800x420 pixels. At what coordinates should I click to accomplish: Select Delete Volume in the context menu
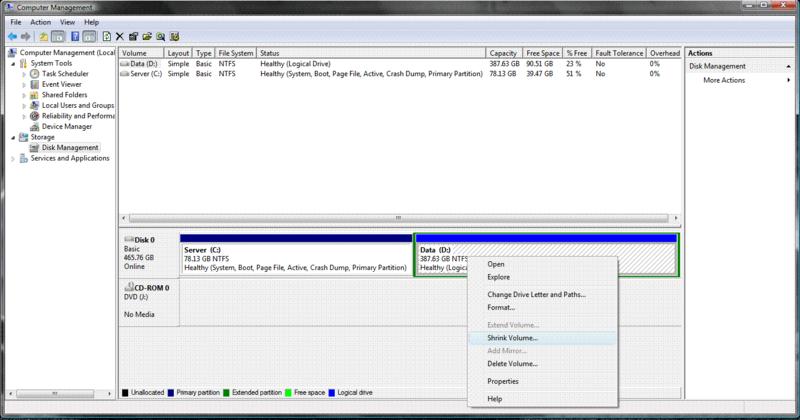pyautogui.click(x=512, y=364)
